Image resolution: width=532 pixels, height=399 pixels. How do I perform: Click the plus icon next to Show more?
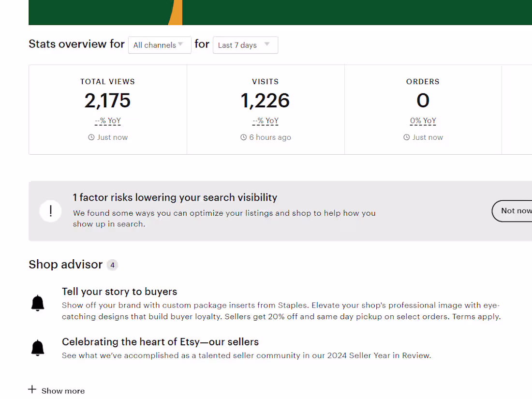[32, 390]
